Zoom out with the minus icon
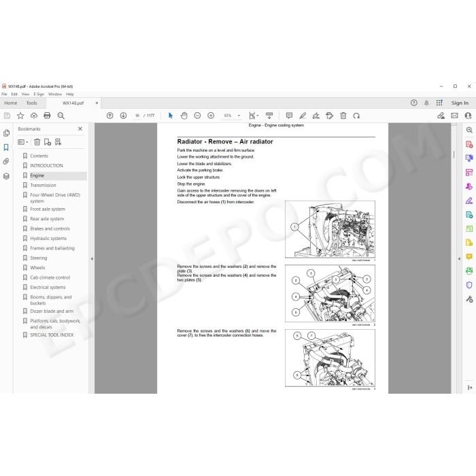This screenshot has width=476, height=476. 197,116
